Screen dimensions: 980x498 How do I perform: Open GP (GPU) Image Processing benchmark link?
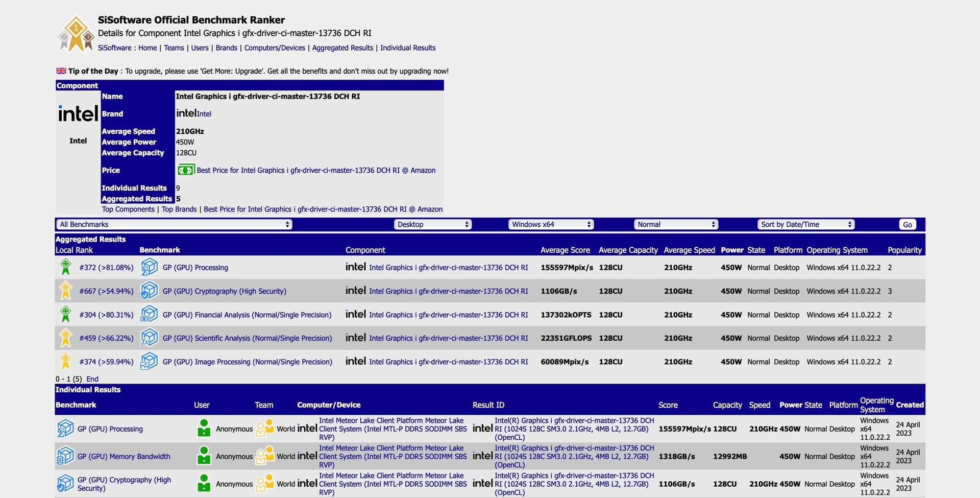pyautogui.click(x=248, y=362)
